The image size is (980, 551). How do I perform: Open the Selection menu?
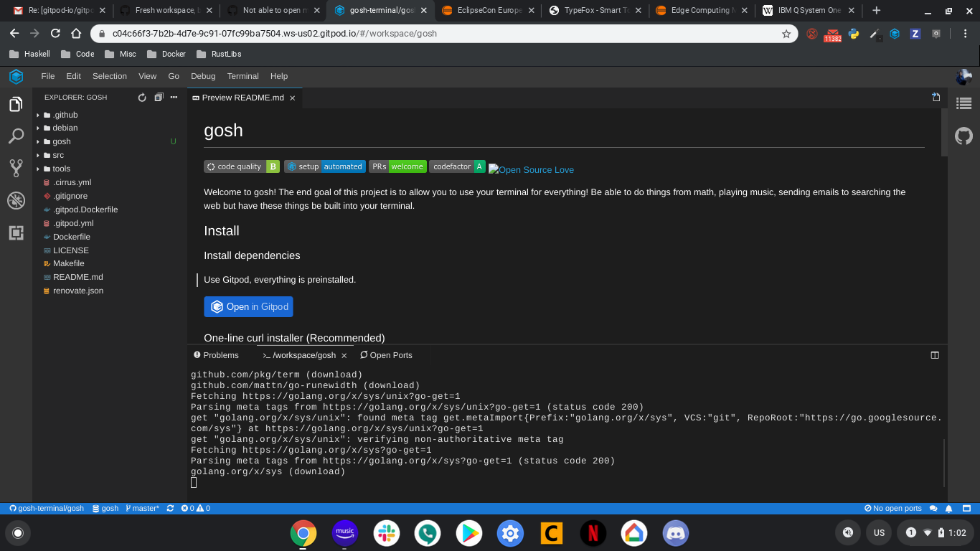(x=110, y=76)
